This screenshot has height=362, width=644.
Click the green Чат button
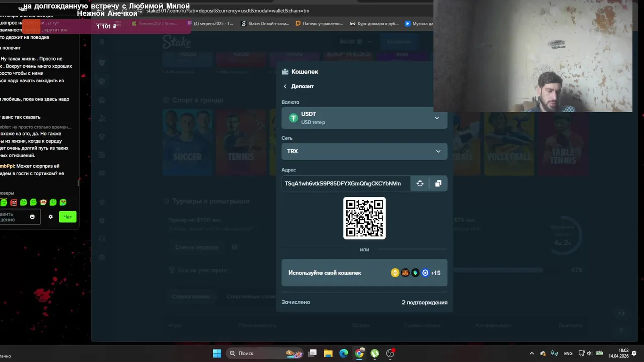[67, 217]
